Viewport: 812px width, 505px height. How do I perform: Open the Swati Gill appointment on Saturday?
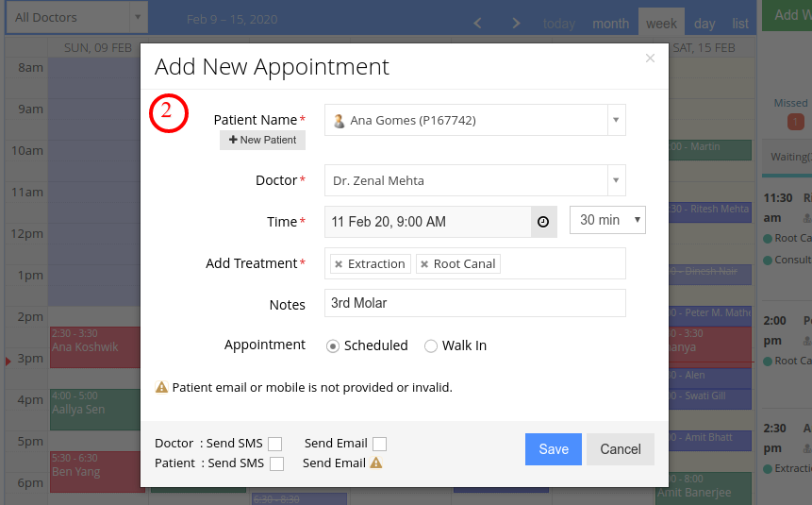tap(710, 398)
